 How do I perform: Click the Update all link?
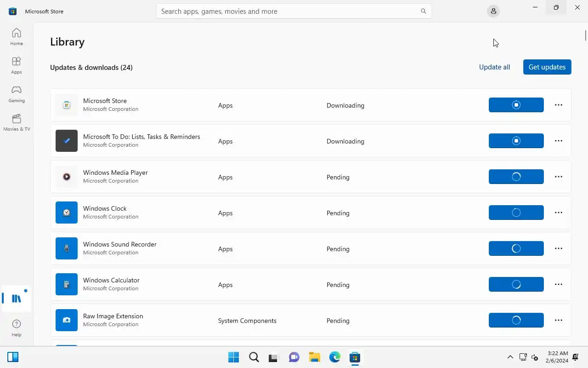[494, 67]
